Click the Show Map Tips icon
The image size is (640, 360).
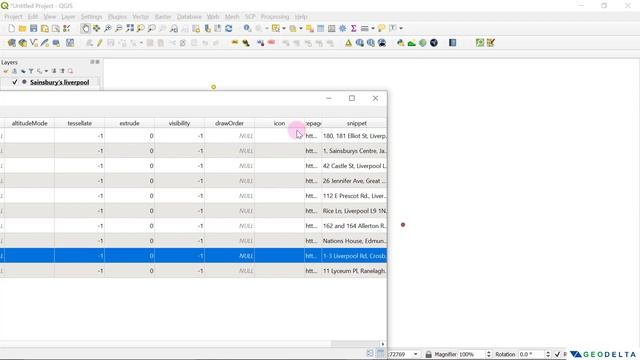click(381, 28)
